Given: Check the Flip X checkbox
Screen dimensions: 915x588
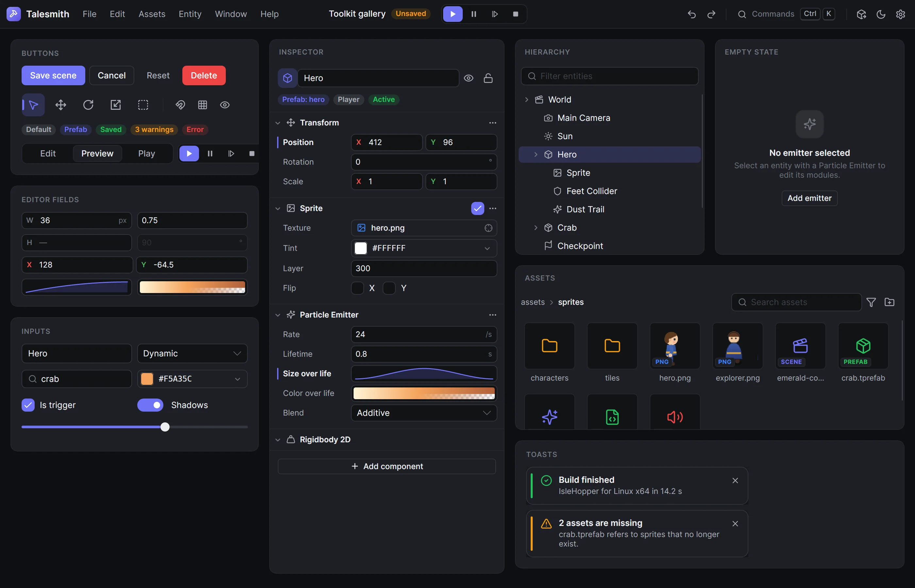Looking at the screenshot, I should pos(357,288).
